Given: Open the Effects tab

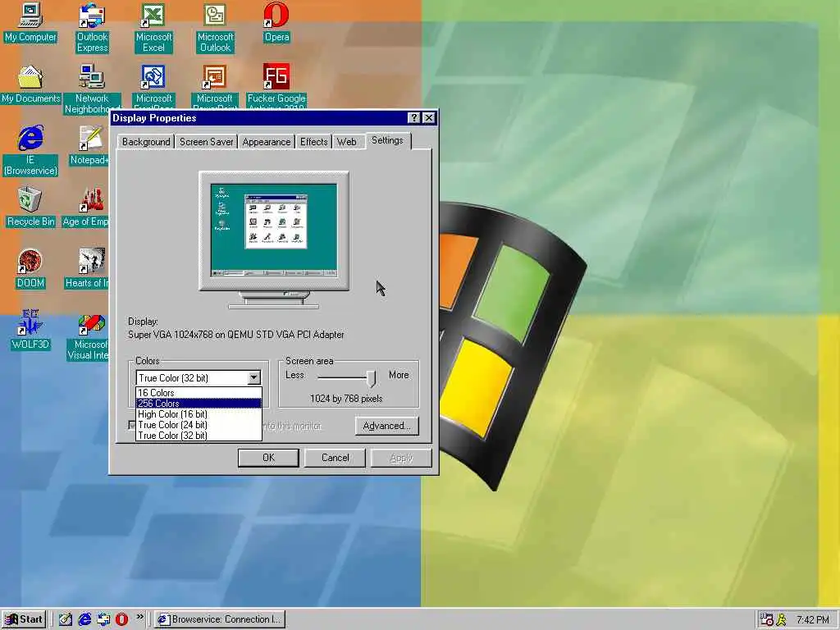Looking at the screenshot, I should (313, 142).
